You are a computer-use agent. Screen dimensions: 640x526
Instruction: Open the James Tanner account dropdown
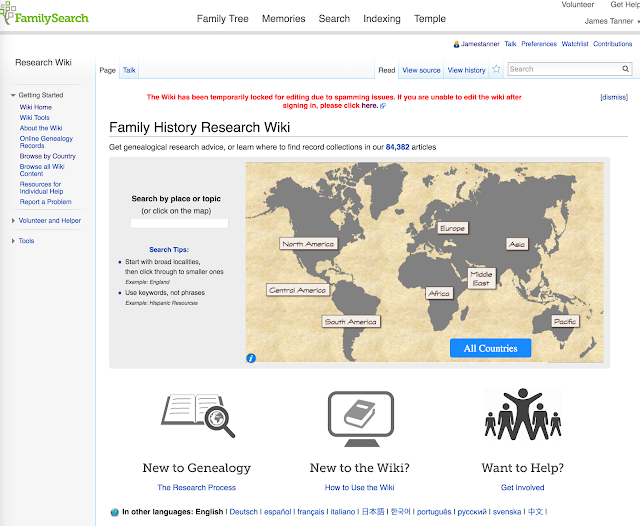click(611, 21)
